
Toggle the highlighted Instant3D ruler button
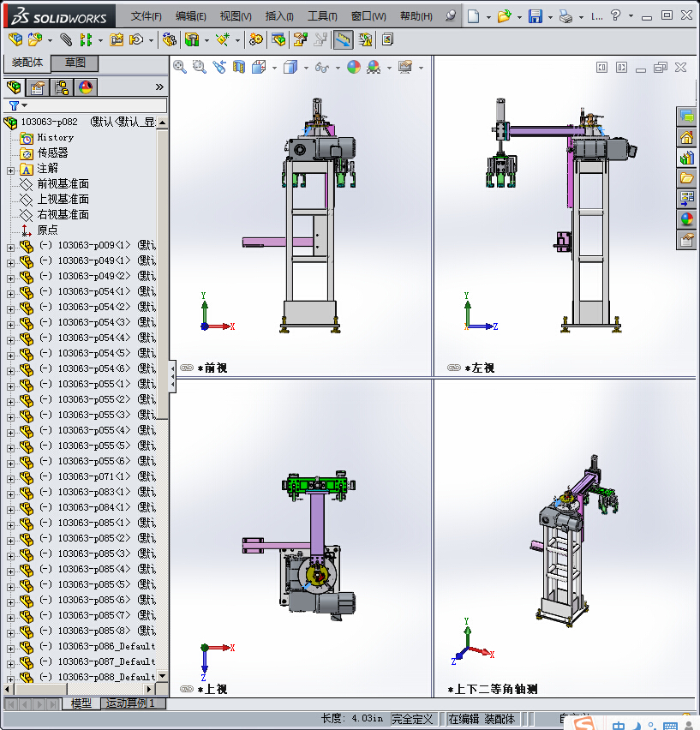(x=343, y=39)
